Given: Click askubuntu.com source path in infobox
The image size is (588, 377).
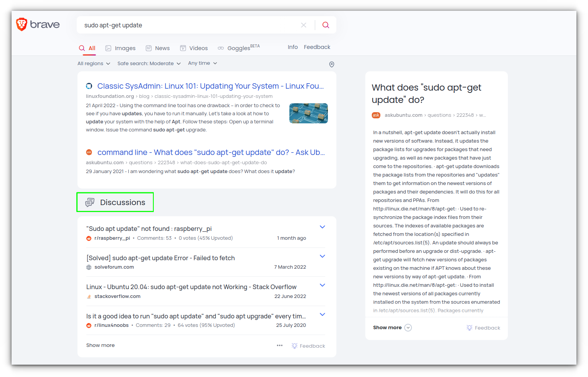Looking at the screenshot, I should [x=435, y=115].
